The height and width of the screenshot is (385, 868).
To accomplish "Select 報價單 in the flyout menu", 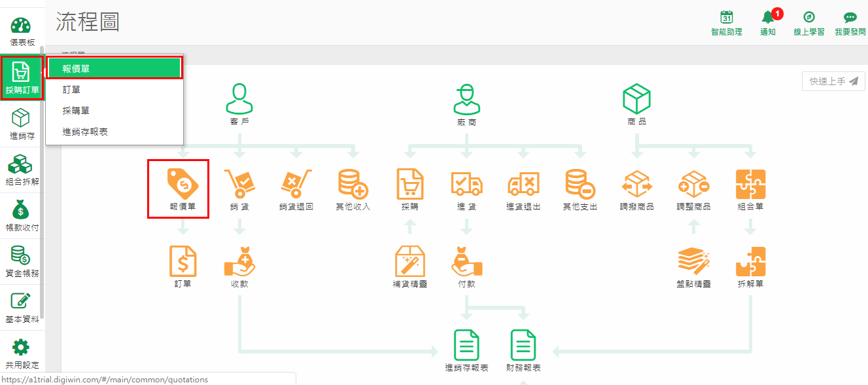I will (x=114, y=68).
